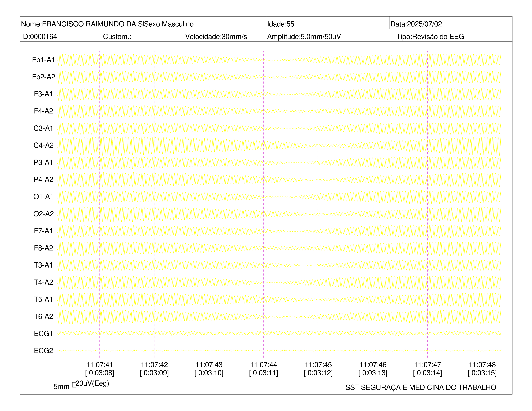Select the T6-A2 channel label
The width and height of the screenshot is (532, 411).
click(44, 316)
